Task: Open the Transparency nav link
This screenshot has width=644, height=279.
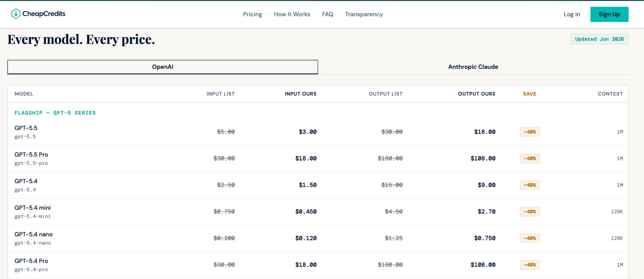Action: click(x=364, y=14)
